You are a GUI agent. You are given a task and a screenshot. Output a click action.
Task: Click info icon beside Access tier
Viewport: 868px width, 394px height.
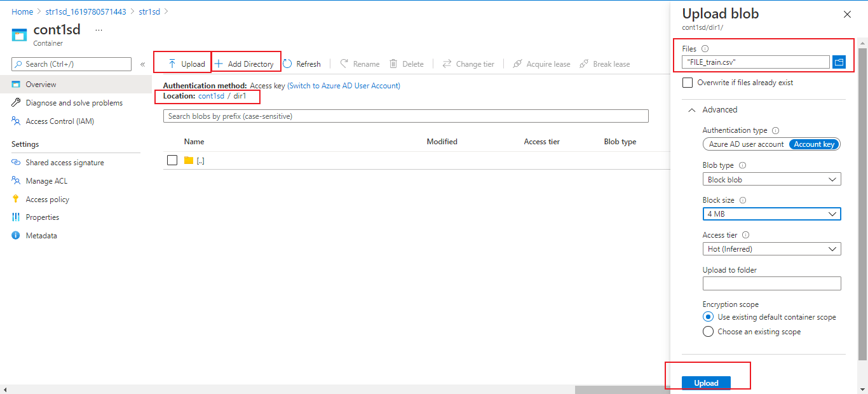(x=746, y=235)
